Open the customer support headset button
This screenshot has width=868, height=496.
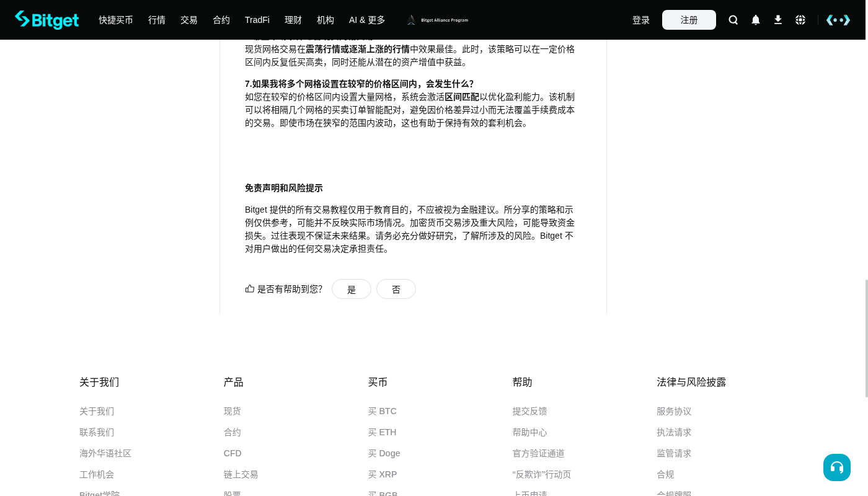pos(837,467)
